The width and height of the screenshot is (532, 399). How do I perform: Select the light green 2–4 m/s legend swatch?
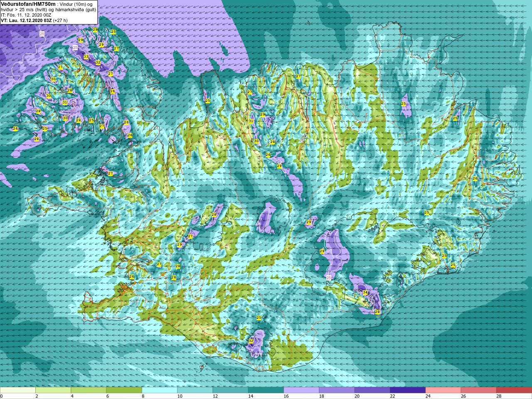coord(53,390)
